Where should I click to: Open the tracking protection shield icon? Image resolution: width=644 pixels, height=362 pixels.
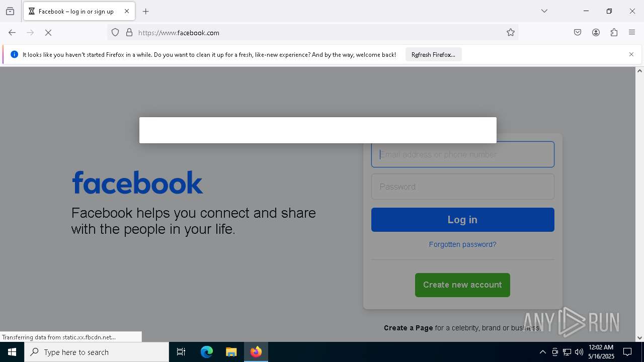click(x=115, y=33)
